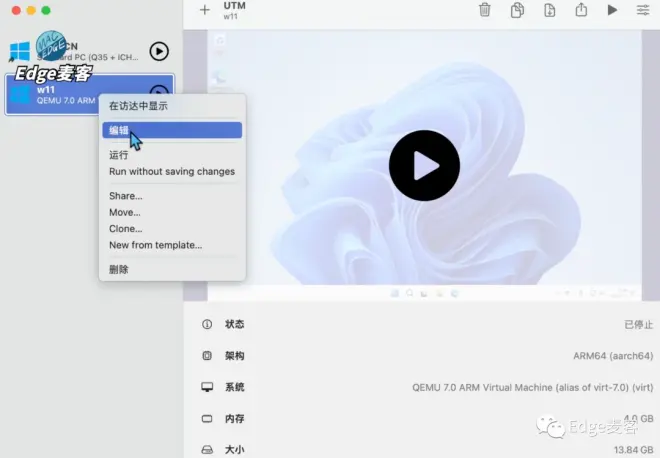Click the 状态 info icon

tap(207, 324)
